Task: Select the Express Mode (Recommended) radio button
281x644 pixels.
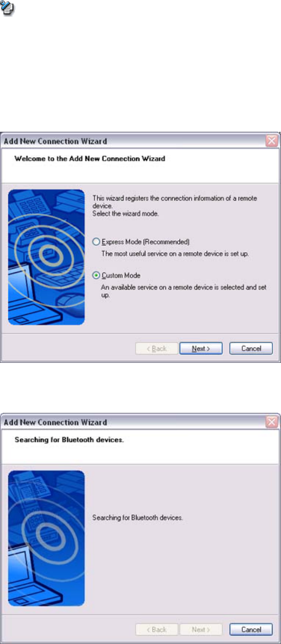Action: [x=96, y=242]
